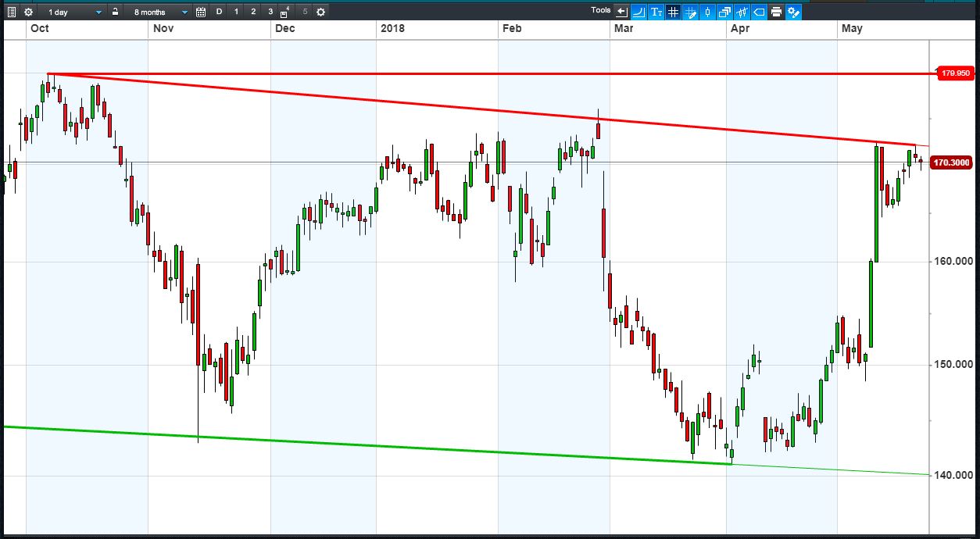Click the 179.950 red price label
This screenshot has width=980, height=539.
click(x=956, y=73)
